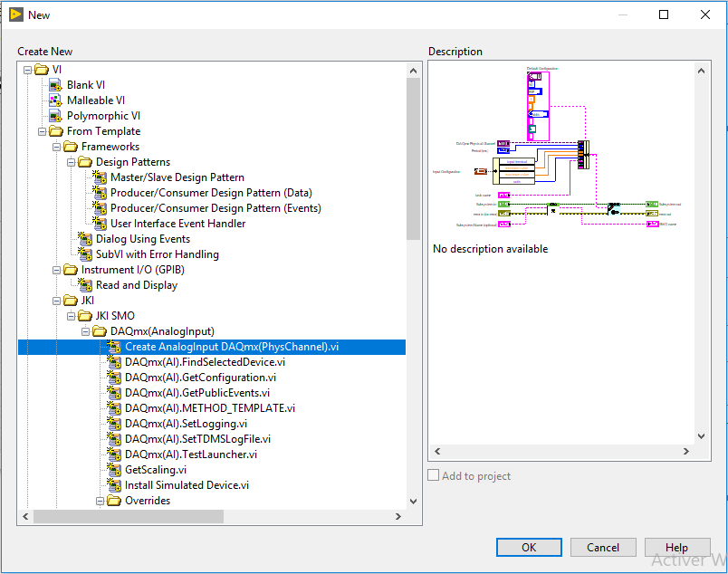The height and width of the screenshot is (574, 728).
Task: Select DAQmx(AI).SetTDMSLogFile.vi in the tree
Action: pos(197,439)
